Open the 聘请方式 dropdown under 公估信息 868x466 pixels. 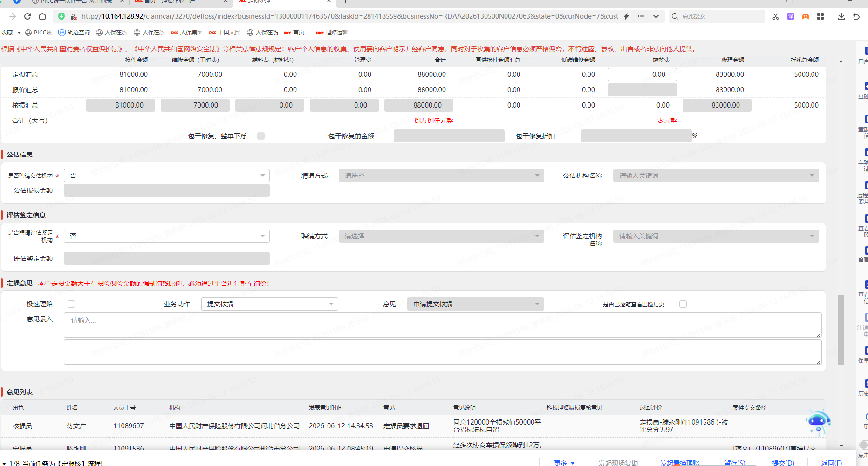click(441, 176)
